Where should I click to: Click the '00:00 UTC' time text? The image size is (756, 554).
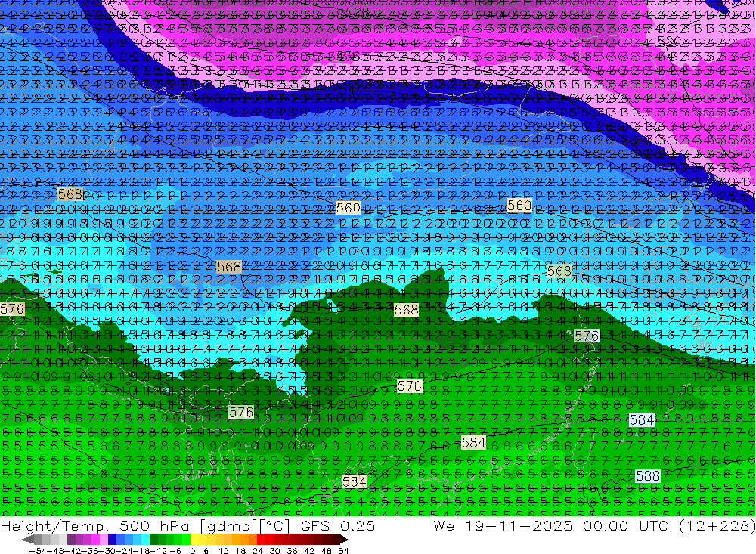click(x=627, y=525)
